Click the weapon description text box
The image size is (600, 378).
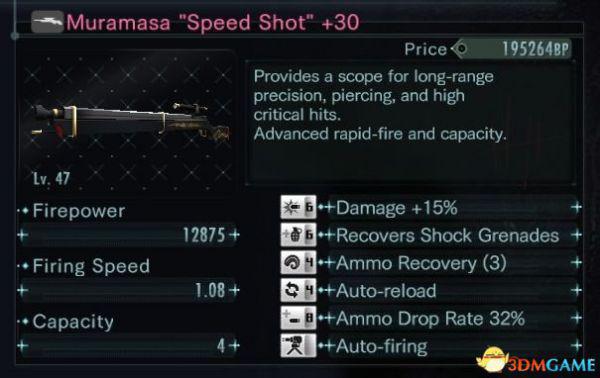[410, 123]
